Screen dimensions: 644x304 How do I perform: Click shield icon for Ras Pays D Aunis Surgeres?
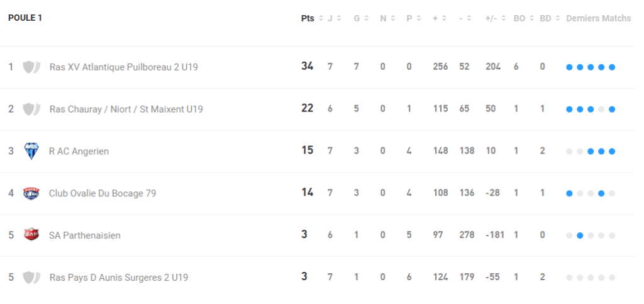click(x=31, y=277)
